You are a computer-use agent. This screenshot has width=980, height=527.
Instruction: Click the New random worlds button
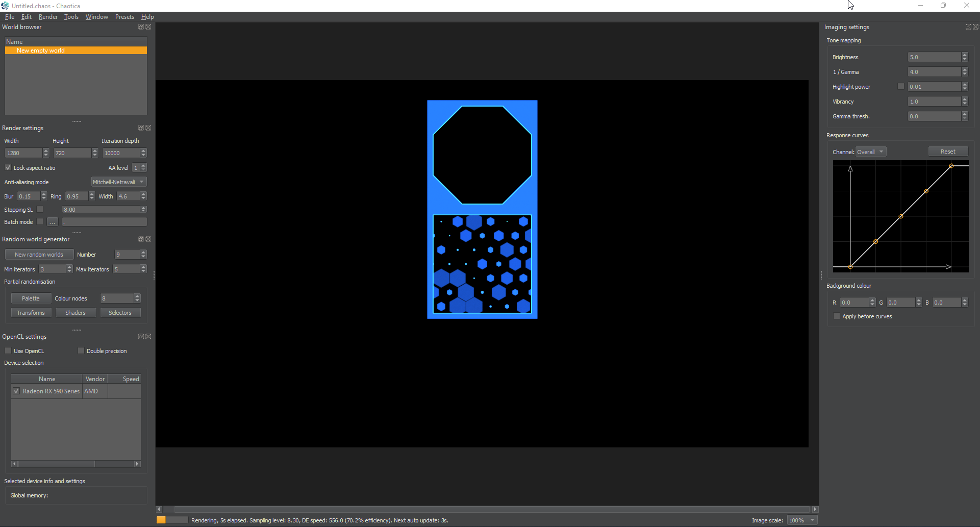pos(39,255)
